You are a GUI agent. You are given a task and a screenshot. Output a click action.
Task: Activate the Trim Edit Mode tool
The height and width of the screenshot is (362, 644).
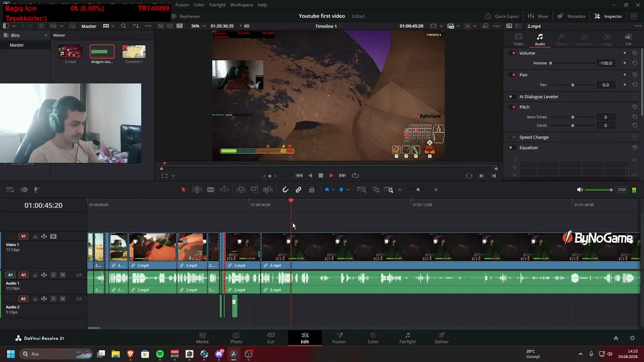[197, 190]
